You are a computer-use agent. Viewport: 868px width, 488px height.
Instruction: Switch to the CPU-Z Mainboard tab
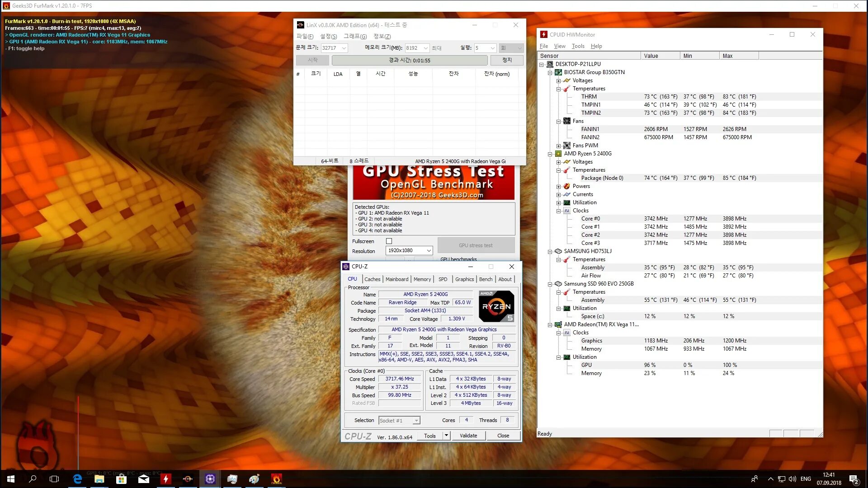click(397, 279)
